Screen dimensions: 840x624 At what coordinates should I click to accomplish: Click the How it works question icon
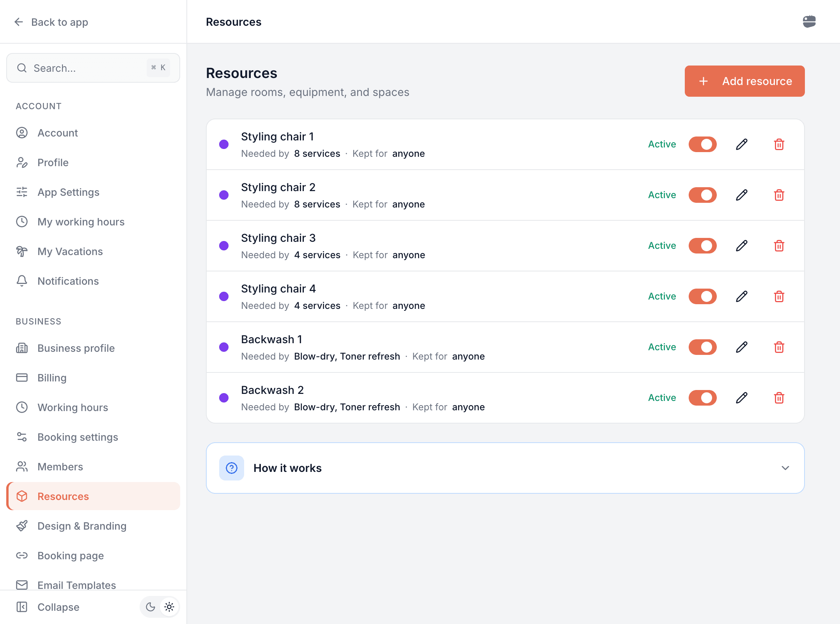(232, 468)
